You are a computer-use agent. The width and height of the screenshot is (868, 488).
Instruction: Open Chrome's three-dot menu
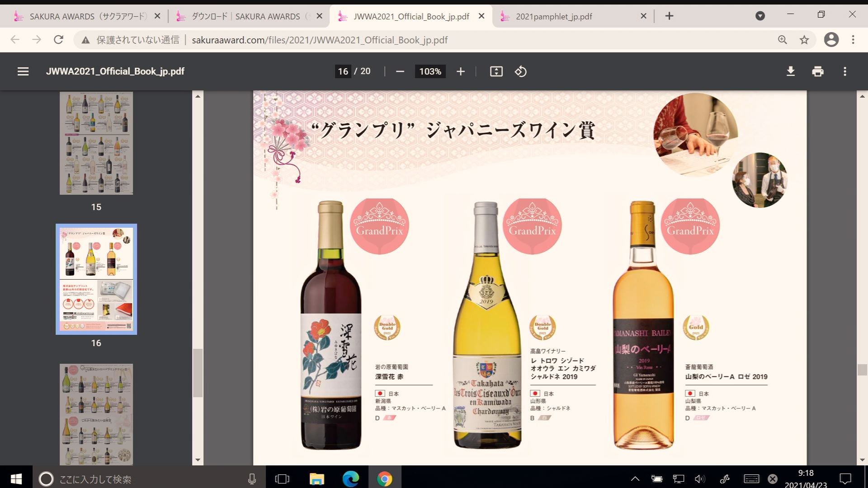853,40
